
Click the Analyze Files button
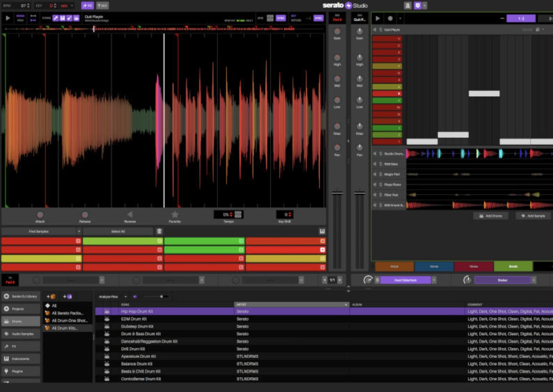coord(108,297)
